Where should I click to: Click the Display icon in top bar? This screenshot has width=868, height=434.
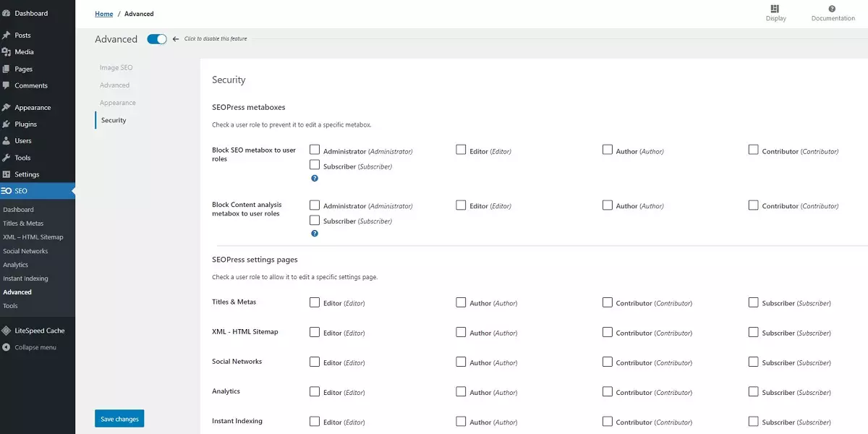point(775,9)
